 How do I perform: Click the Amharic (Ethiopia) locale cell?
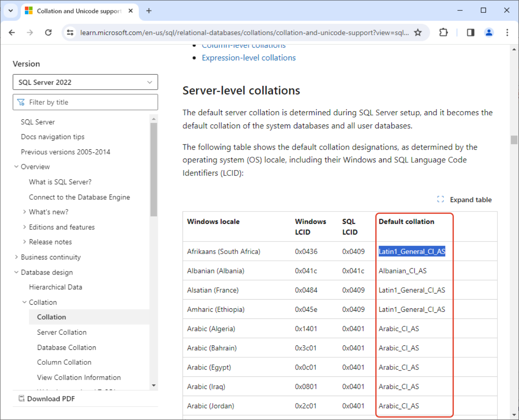click(216, 309)
